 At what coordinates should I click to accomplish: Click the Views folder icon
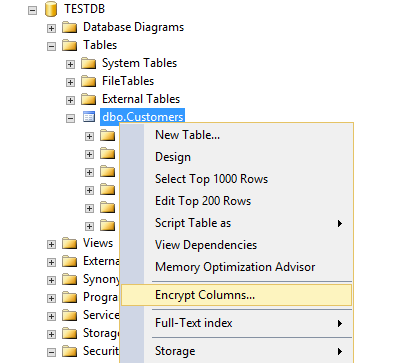pyautogui.click(x=69, y=243)
